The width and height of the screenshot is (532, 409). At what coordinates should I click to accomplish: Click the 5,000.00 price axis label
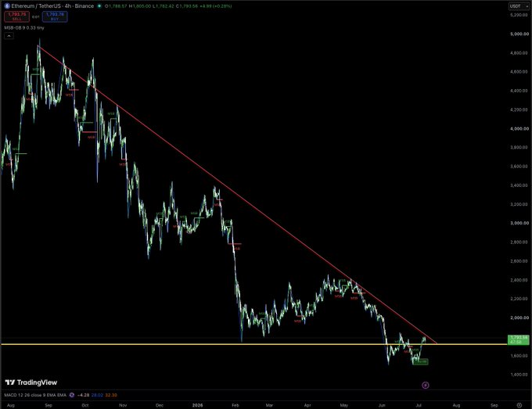[x=519, y=34]
